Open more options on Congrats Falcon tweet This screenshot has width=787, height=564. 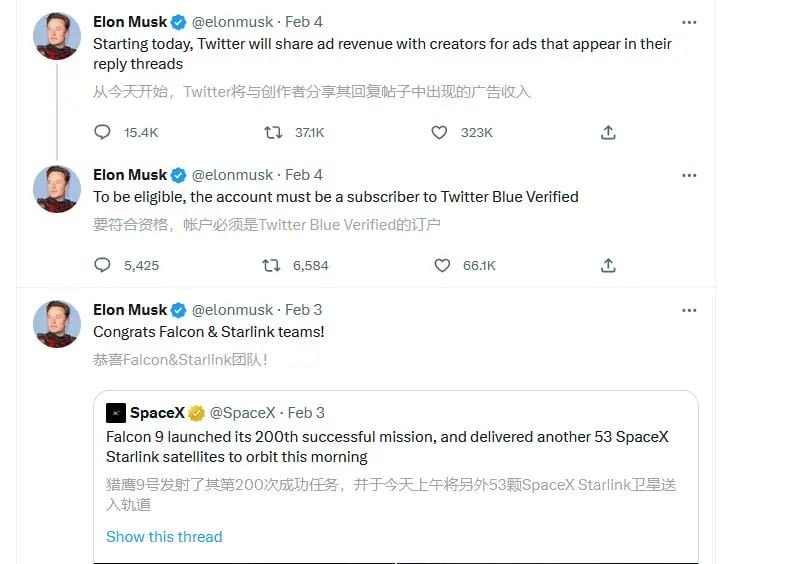click(x=689, y=310)
